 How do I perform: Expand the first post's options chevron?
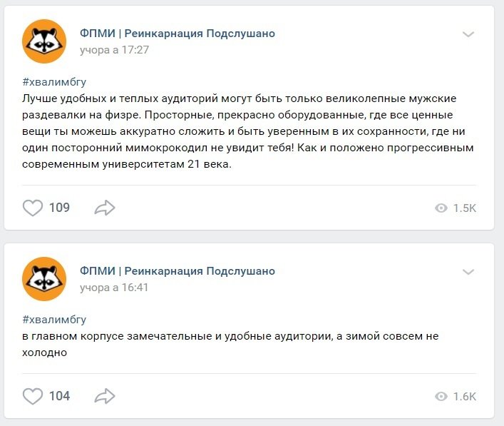click(468, 34)
